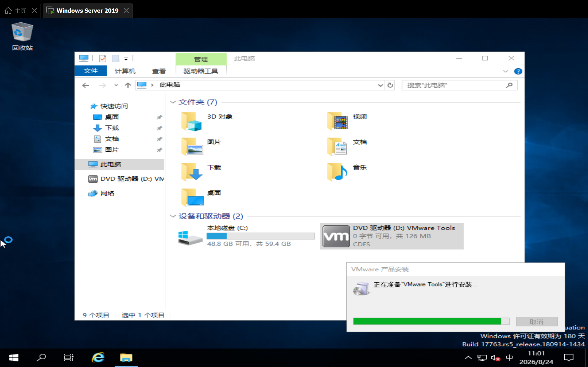
Task: Click the New Folder quick access toolbar icon
Action: pyautogui.click(x=116, y=59)
